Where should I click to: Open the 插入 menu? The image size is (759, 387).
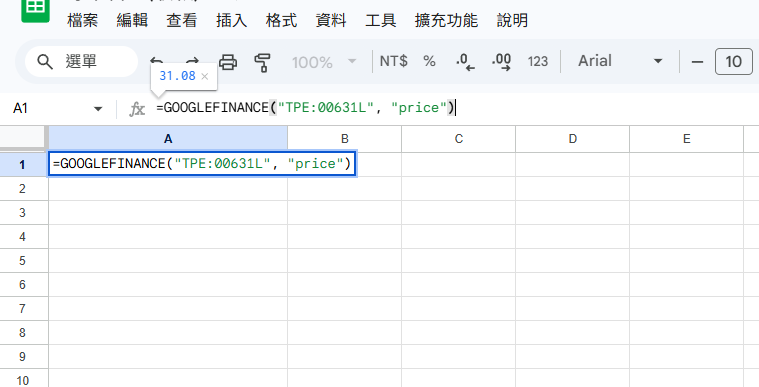coord(231,20)
